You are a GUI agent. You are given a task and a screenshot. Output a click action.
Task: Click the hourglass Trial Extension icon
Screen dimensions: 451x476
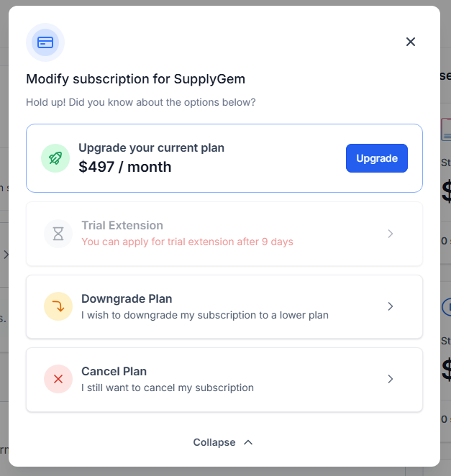tap(58, 234)
